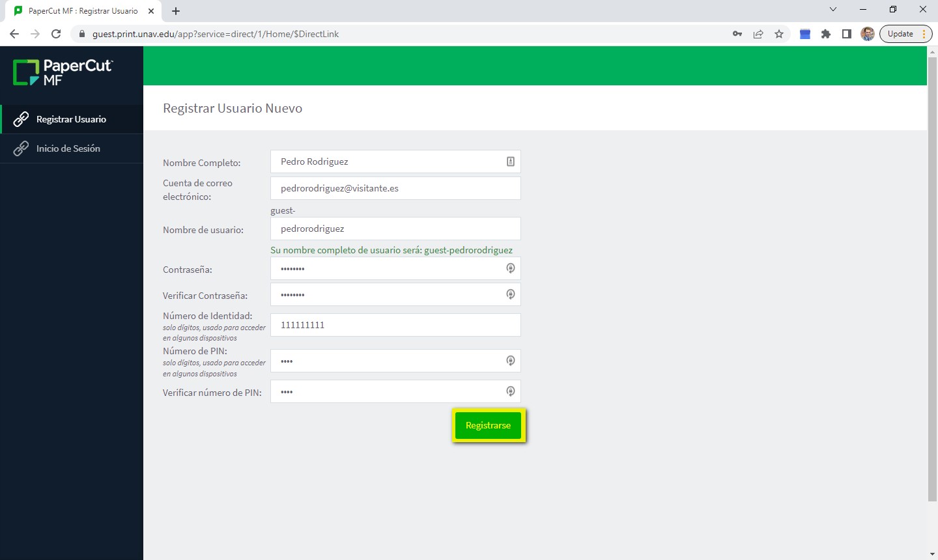Screen dimensions: 938x560
Task: Click the password icon in Contraseña field
Action: pyautogui.click(x=511, y=268)
